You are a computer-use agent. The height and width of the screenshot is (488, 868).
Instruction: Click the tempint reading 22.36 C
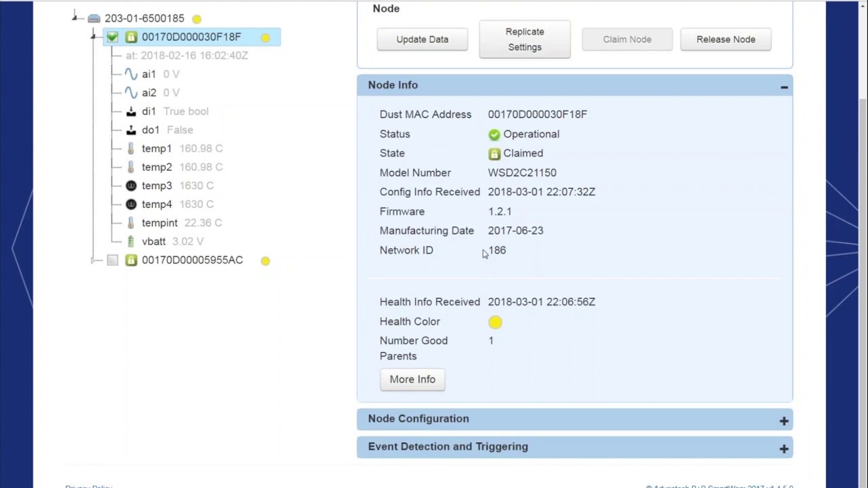pyautogui.click(x=203, y=223)
